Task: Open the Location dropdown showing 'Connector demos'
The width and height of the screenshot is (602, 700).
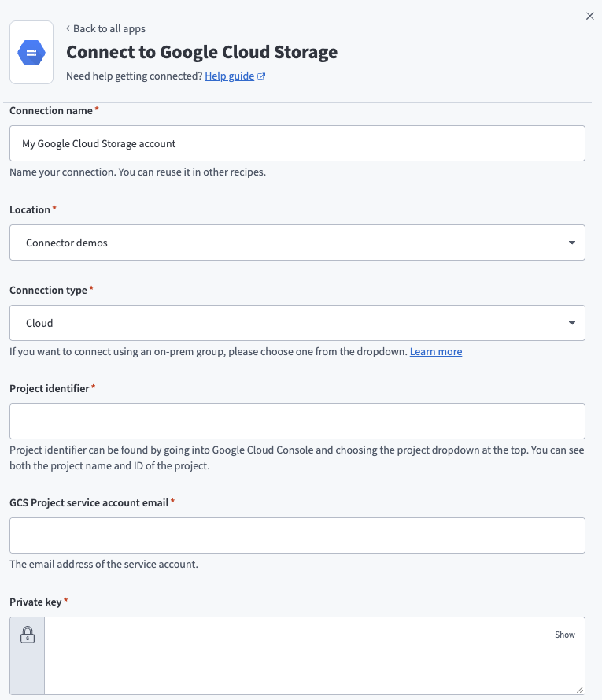Action: coord(297,243)
